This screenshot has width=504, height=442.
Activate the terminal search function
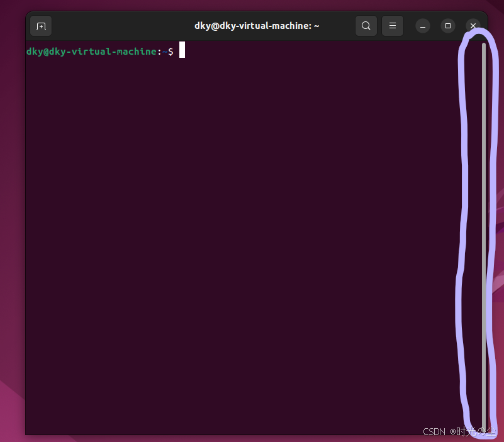(366, 26)
